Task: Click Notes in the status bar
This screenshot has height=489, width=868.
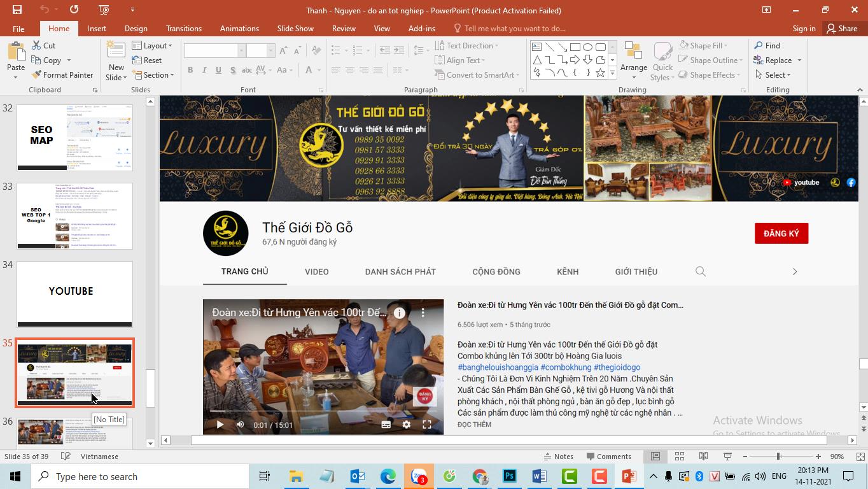Action: pyautogui.click(x=558, y=456)
